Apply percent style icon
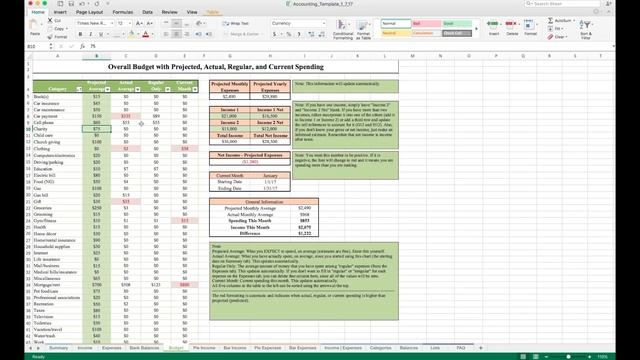Image resolution: width=640 pixels, height=360 pixels. coord(289,34)
